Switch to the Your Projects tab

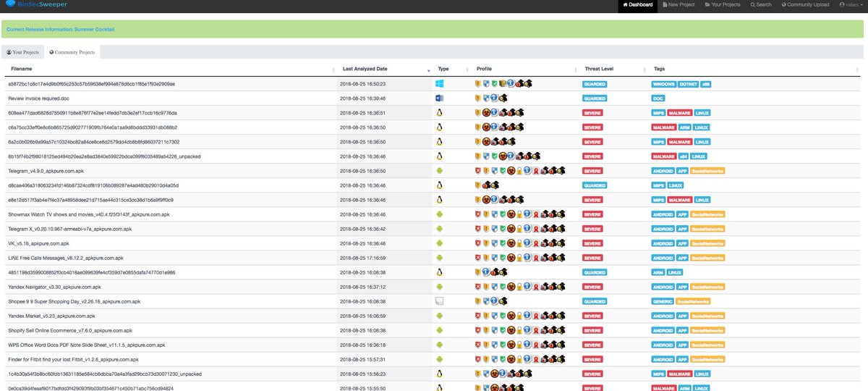[22, 52]
